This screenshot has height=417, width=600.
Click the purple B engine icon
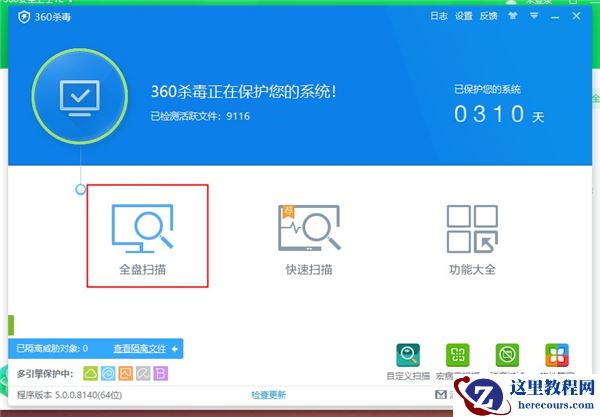coord(161,373)
